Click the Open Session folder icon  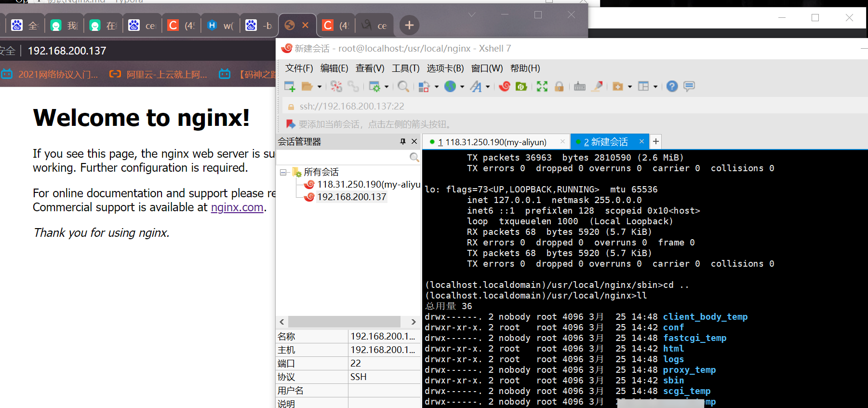tap(307, 86)
